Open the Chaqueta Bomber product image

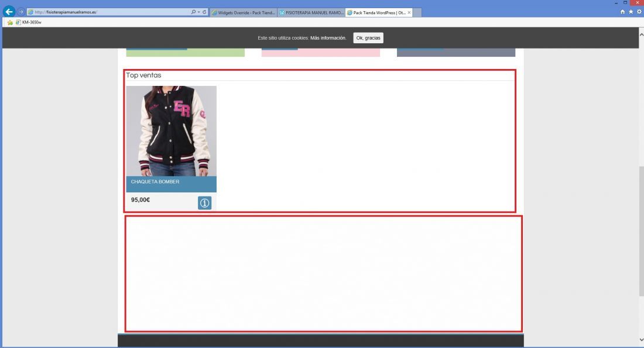pyautogui.click(x=172, y=131)
